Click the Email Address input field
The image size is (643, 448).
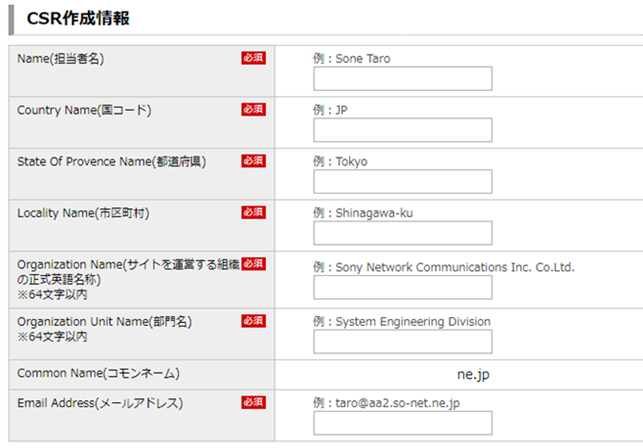(x=402, y=423)
